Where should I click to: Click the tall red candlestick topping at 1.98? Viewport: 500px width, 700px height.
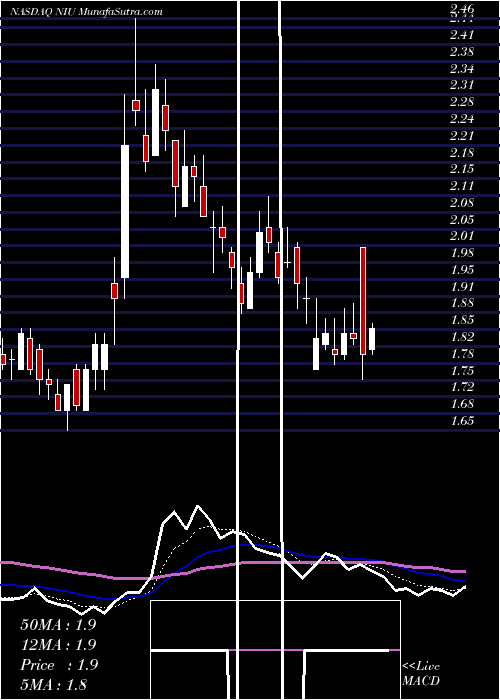coord(363,301)
